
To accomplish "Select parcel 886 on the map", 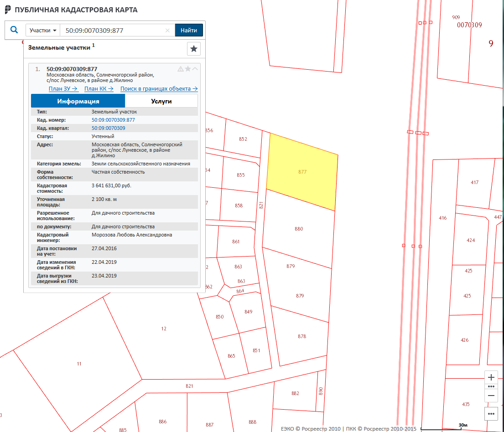I will 163,422.
